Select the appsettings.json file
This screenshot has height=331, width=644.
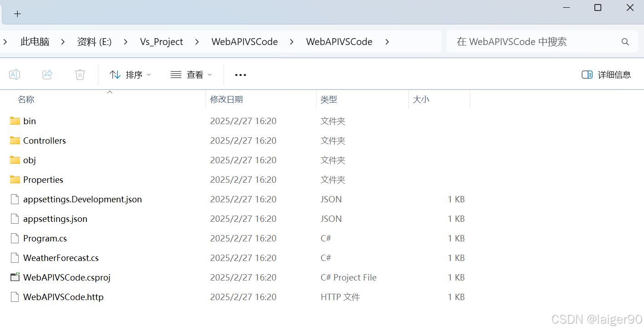coord(55,219)
